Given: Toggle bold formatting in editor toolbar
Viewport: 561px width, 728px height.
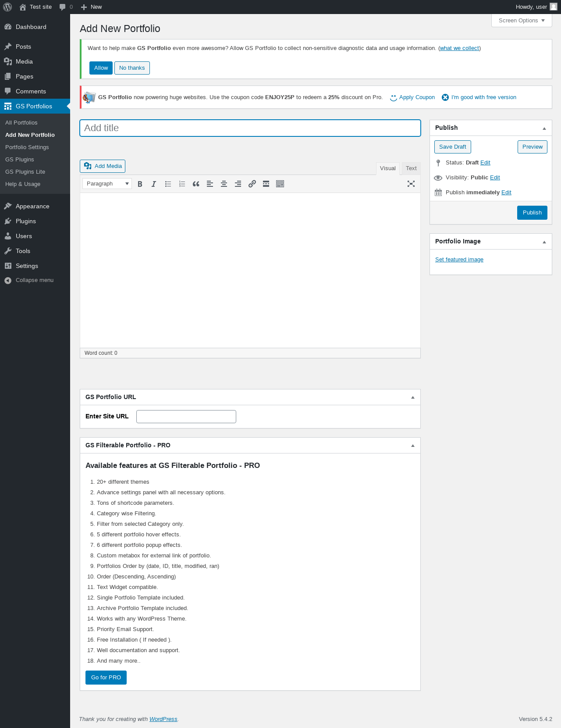Looking at the screenshot, I should pyautogui.click(x=140, y=184).
